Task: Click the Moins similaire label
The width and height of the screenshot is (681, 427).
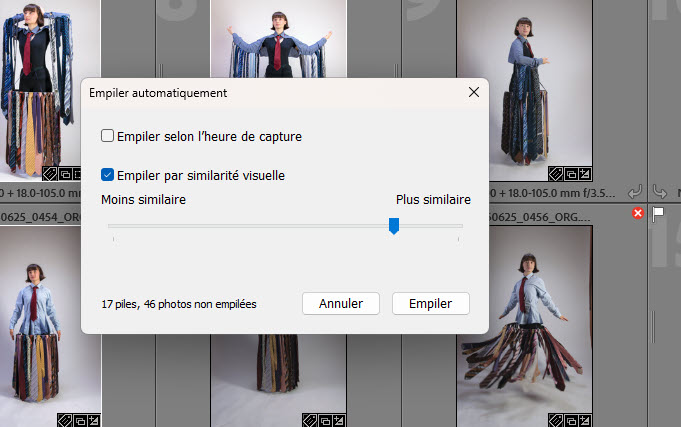Action: (143, 199)
